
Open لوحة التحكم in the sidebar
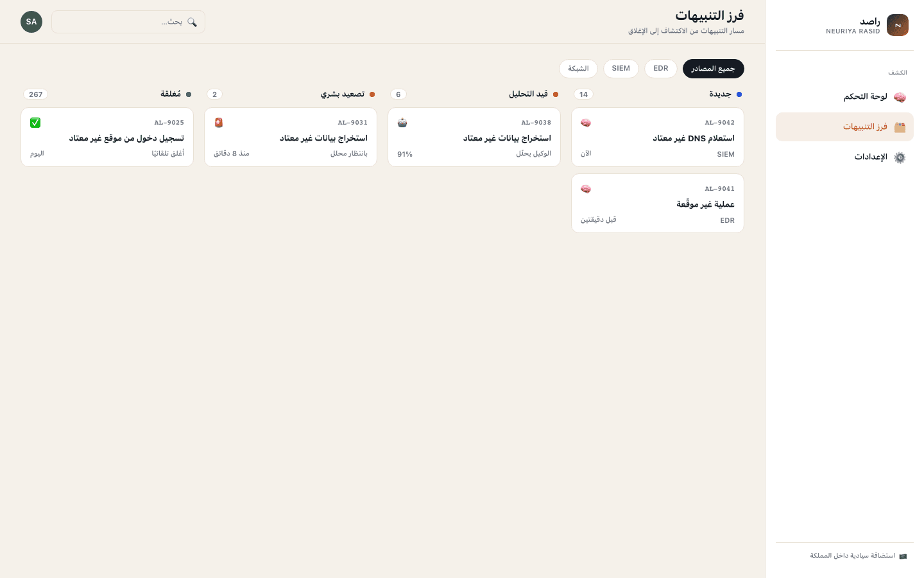coord(844,97)
